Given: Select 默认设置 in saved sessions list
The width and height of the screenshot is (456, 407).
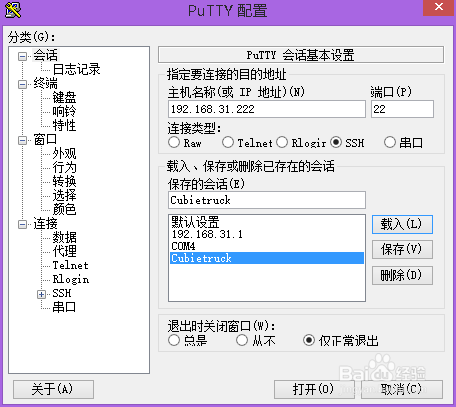Looking at the screenshot, I should [x=267, y=222].
